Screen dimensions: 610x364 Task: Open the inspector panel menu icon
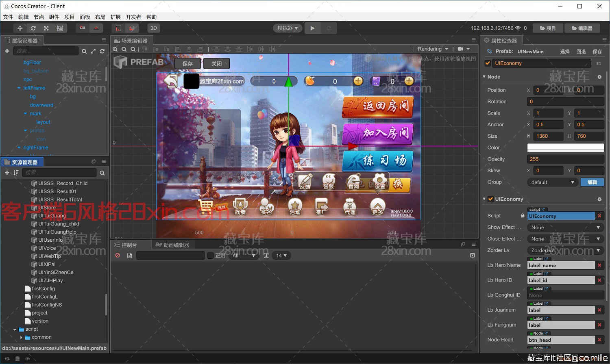pyautogui.click(x=604, y=40)
